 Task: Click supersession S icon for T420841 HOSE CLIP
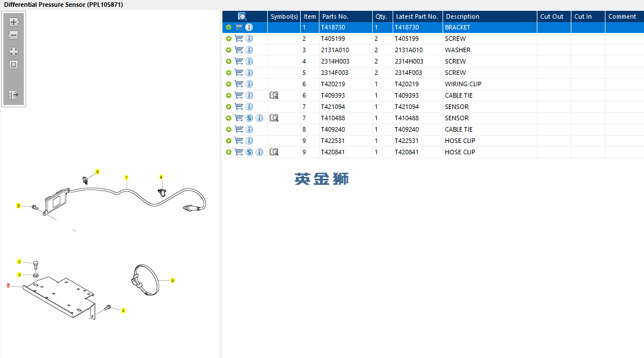click(x=249, y=152)
